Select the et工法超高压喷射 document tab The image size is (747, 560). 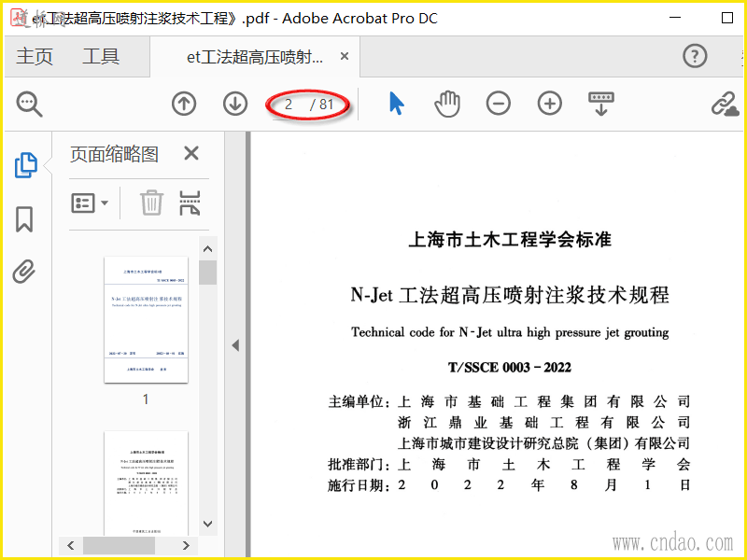pos(255,57)
